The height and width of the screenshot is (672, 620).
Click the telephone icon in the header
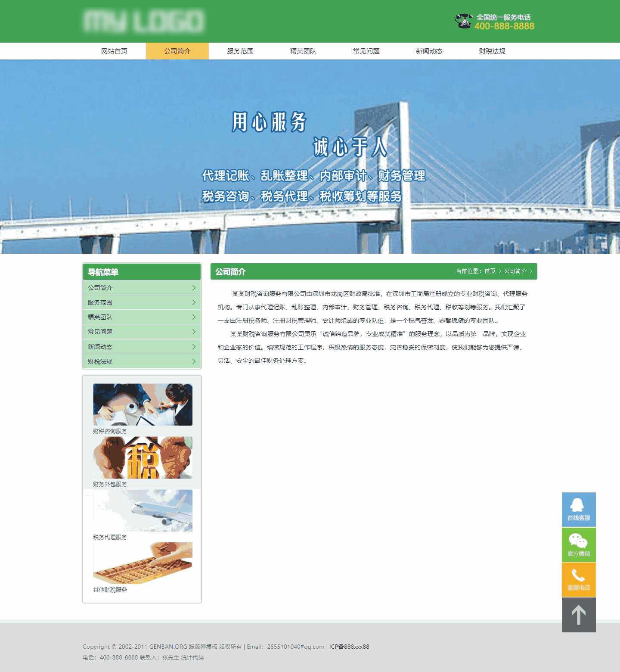463,20
